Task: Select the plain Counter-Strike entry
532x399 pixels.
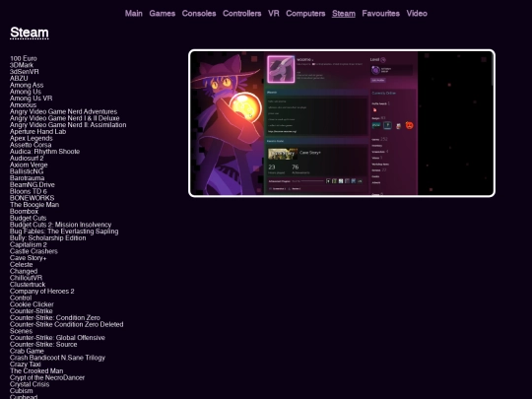Action: click(31, 311)
